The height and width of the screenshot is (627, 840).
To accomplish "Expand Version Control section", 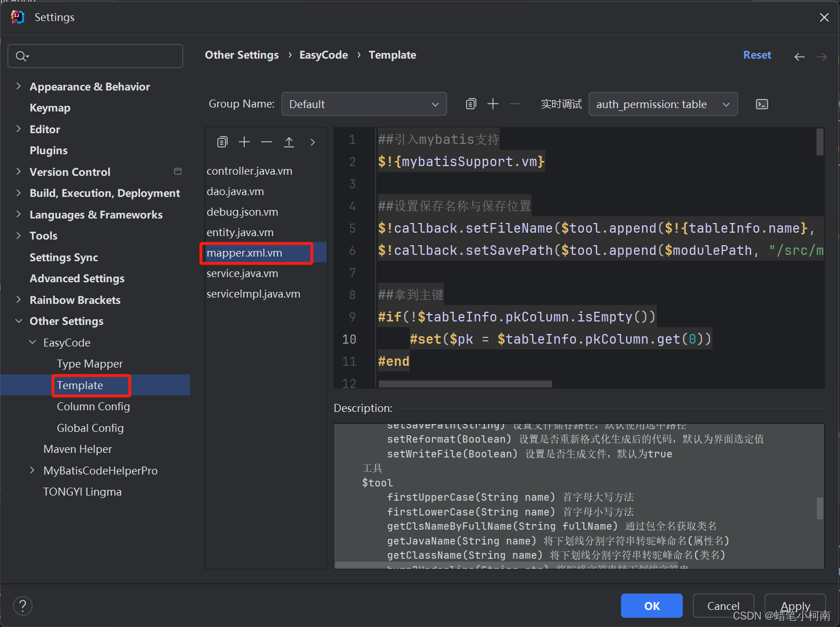I will point(18,171).
